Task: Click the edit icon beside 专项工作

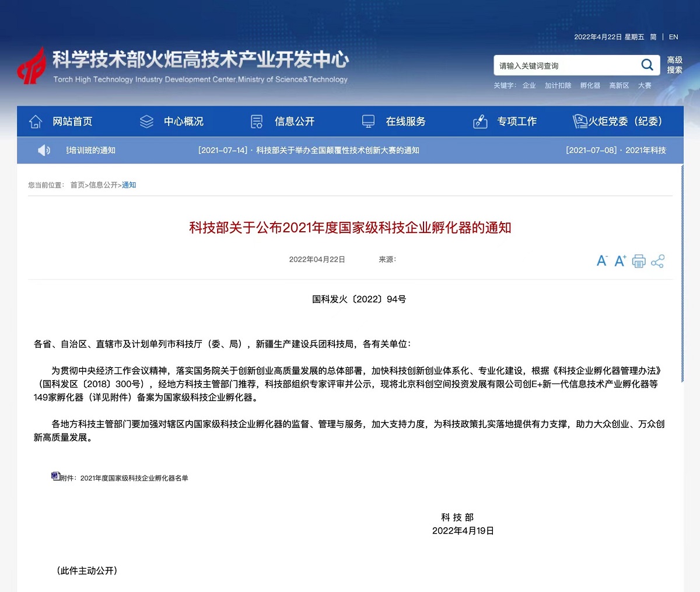Action: coord(480,121)
